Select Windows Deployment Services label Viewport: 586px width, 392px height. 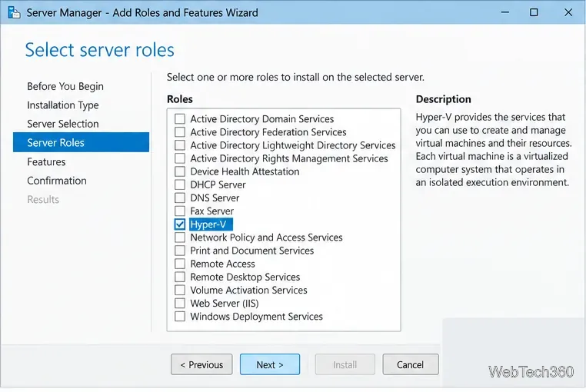tap(256, 317)
